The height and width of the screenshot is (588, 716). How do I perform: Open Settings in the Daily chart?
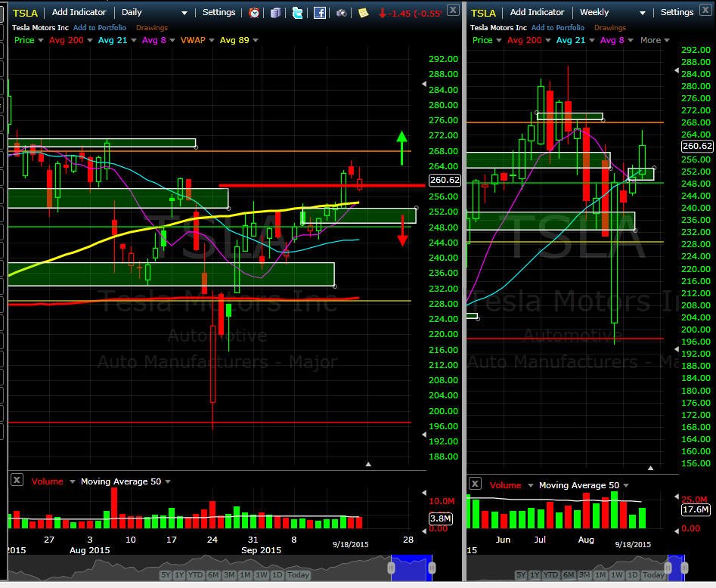click(219, 12)
